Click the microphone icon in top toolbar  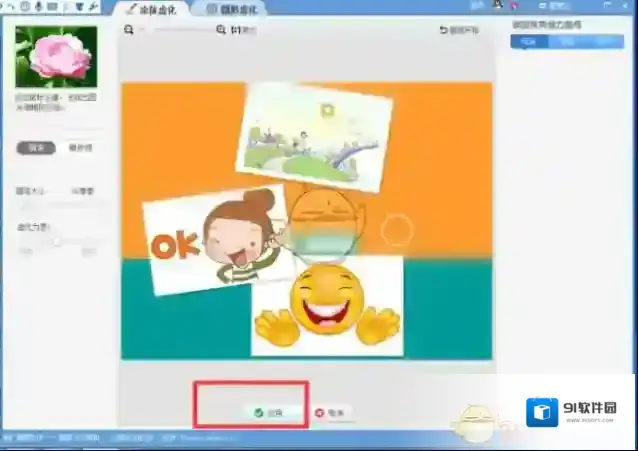39,7
